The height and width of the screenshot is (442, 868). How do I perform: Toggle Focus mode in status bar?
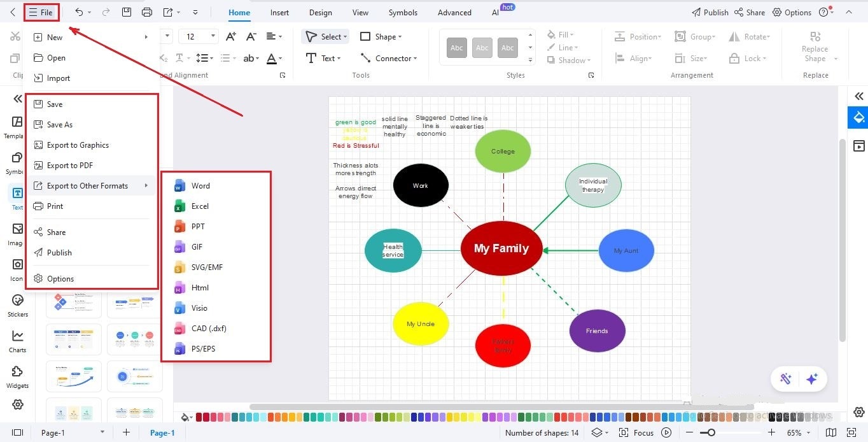[638, 432]
